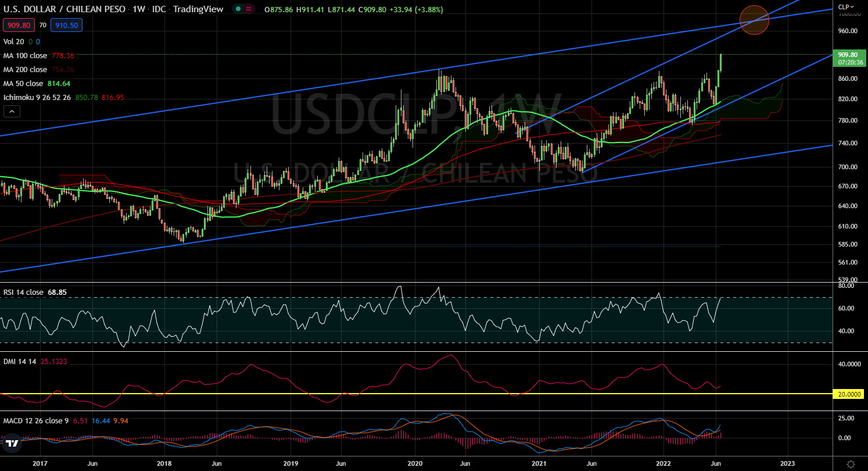Viewport: 868px width, 471px height.
Task: Open chart settings gear icon
Action: [x=851, y=463]
